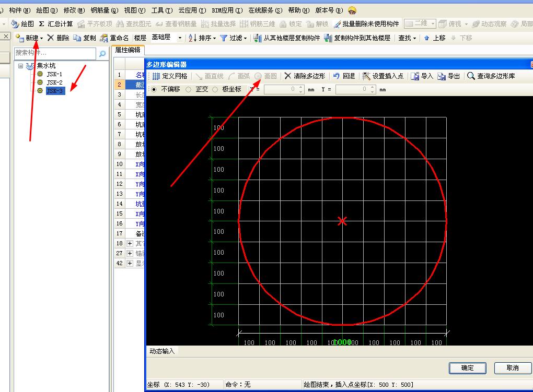The image size is (533, 392).
Task: Increase X value with stepper up arrow
Action: tap(300, 87)
